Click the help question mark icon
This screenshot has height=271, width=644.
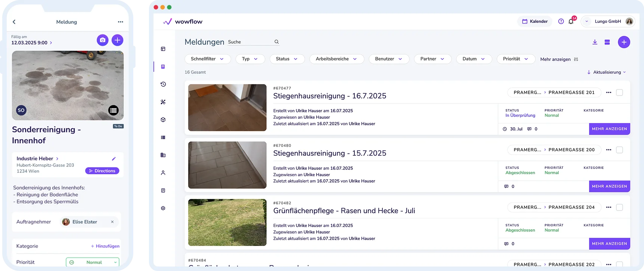pyautogui.click(x=561, y=21)
